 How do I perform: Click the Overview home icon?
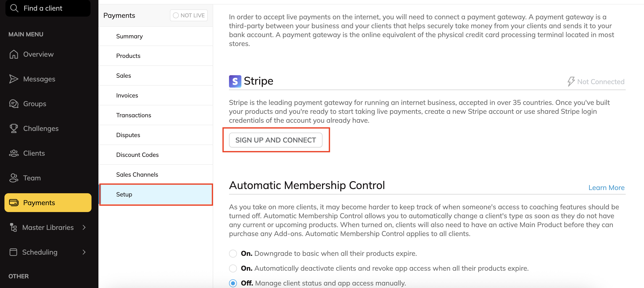(14, 54)
